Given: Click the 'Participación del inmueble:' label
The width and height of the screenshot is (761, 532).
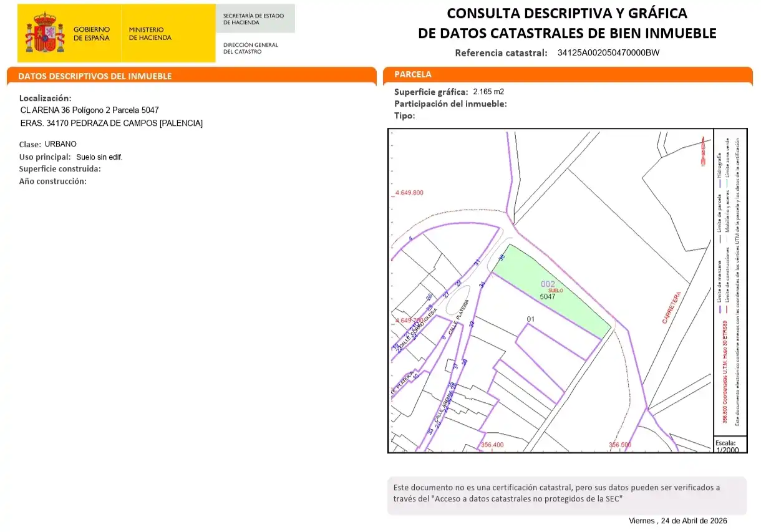Looking at the screenshot, I should [x=450, y=104].
